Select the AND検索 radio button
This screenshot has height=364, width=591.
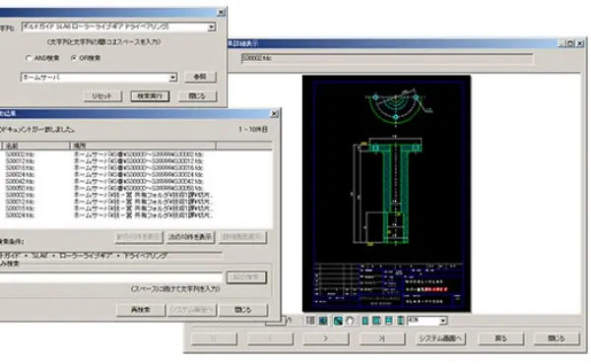point(29,58)
